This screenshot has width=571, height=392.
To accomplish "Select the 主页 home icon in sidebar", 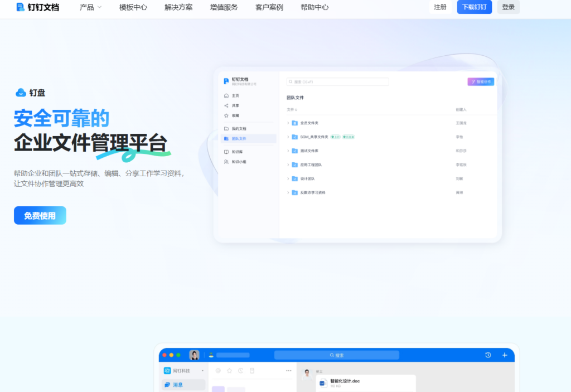I will [x=228, y=96].
